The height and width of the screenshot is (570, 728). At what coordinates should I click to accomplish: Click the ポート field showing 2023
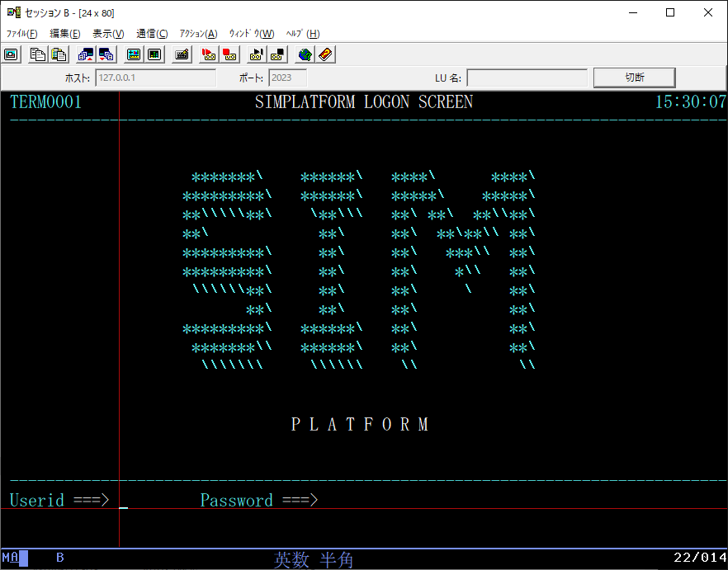[x=288, y=78]
